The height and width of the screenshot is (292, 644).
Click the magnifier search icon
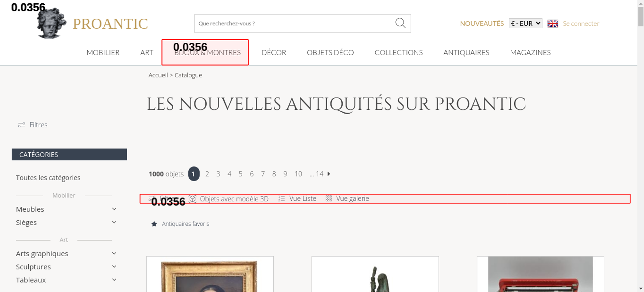tap(400, 23)
